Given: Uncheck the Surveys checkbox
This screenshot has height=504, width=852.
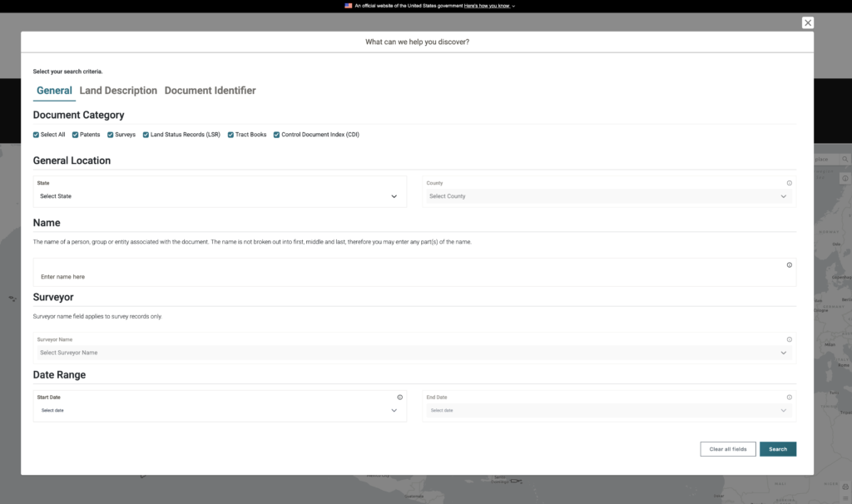Looking at the screenshot, I should pyautogui.click(x=111, y=135).
